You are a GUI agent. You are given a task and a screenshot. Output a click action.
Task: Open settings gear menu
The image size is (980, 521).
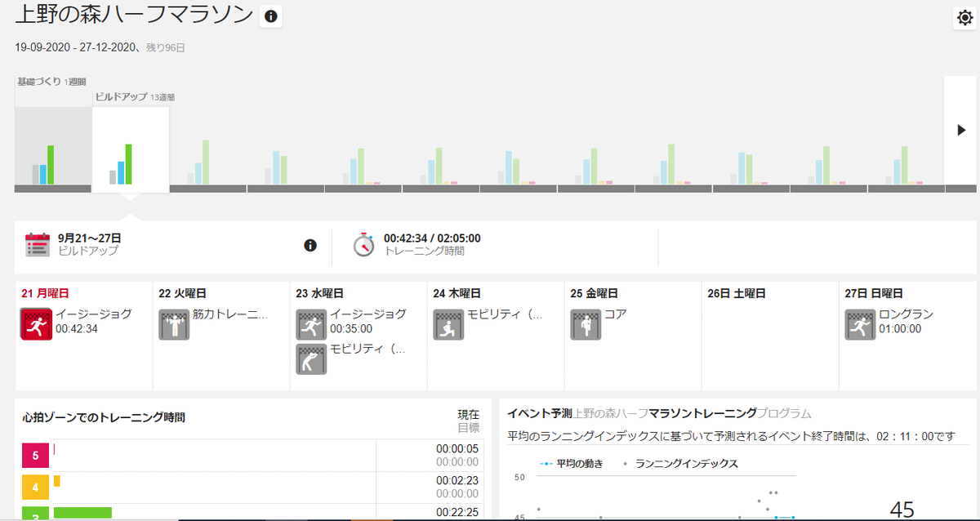[964, 19]
